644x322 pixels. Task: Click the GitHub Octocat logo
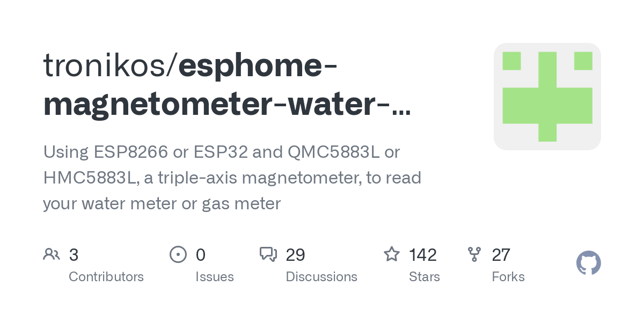pos(588,264)
